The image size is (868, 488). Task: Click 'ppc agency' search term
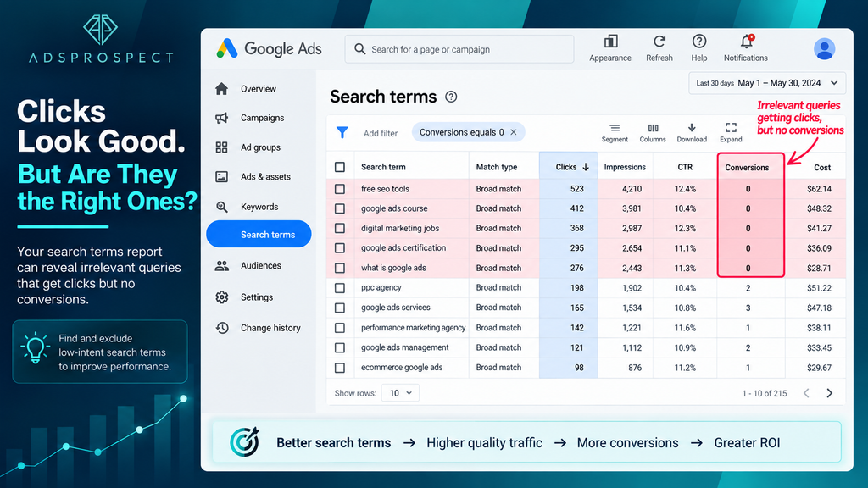(x=381, y=288)
